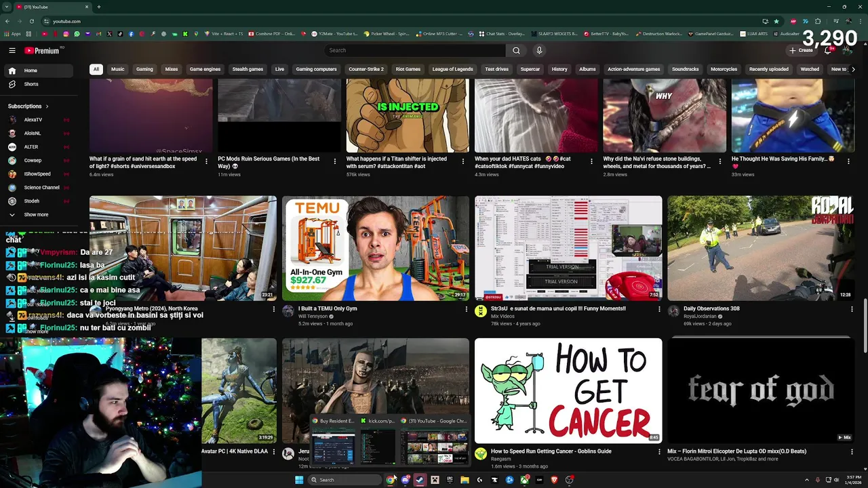The height and width of the screenshot is (488, 868).
Task: Click the RoyalJordanian channel avatar
Action: coord(673,312)
